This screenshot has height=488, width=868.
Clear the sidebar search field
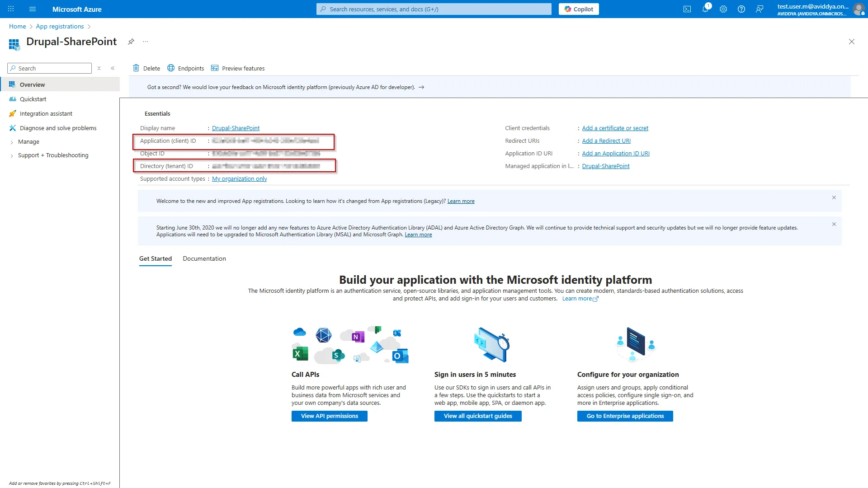99,68
